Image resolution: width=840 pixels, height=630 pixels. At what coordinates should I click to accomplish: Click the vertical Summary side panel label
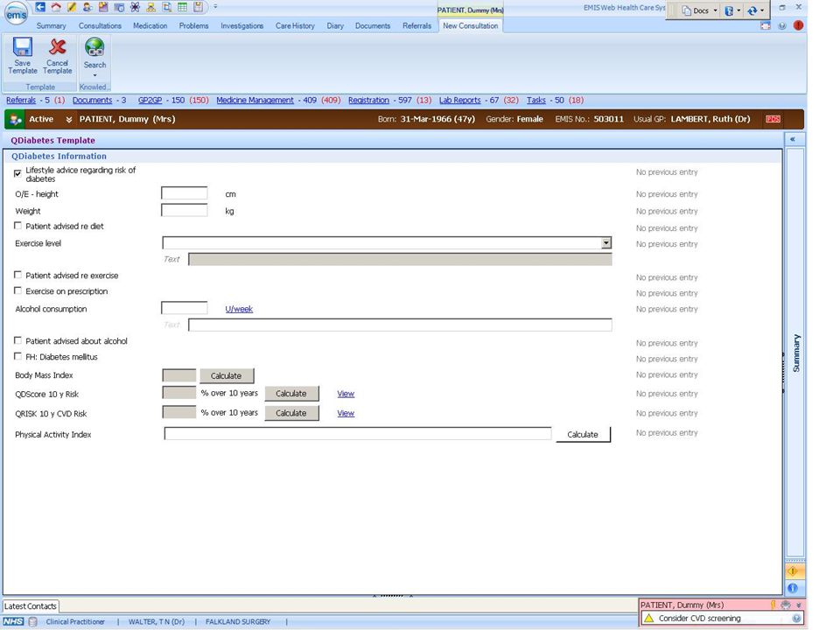click(x=795, y=353)
